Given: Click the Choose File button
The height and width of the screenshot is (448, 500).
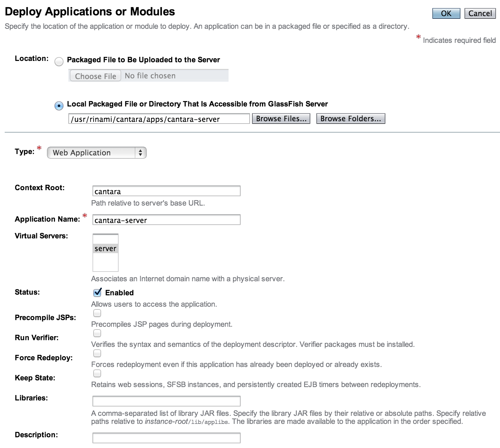Looking at the screenshot, I should [95, 76].
